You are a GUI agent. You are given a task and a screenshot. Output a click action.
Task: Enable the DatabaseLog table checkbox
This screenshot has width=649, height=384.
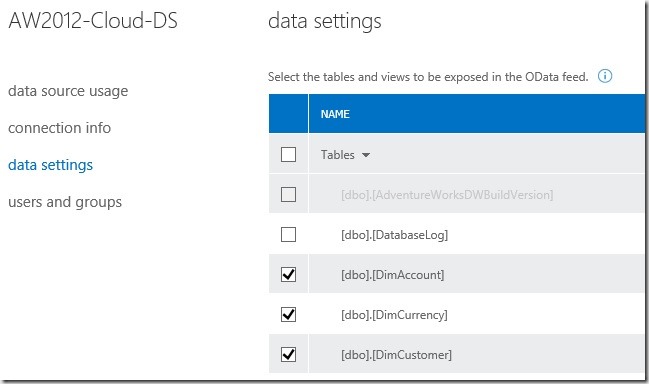[288, 235]
